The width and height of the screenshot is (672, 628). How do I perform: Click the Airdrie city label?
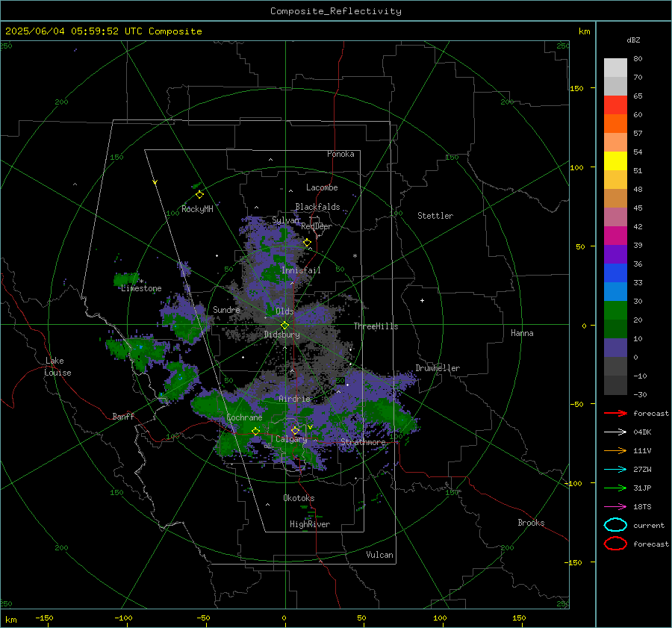(x=294, y=399)
